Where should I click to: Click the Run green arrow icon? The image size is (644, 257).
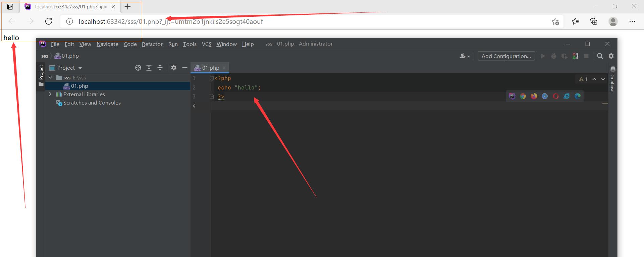[543, 56]
